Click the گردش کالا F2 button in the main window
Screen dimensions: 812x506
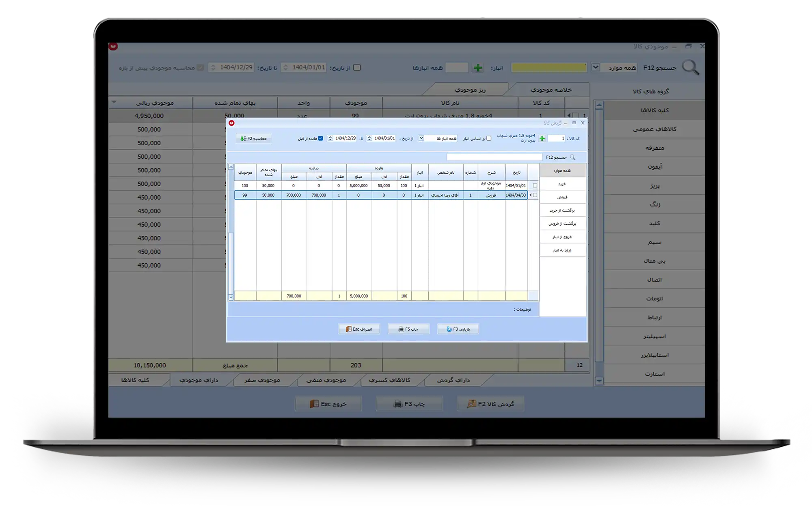[x=490, y=404]
